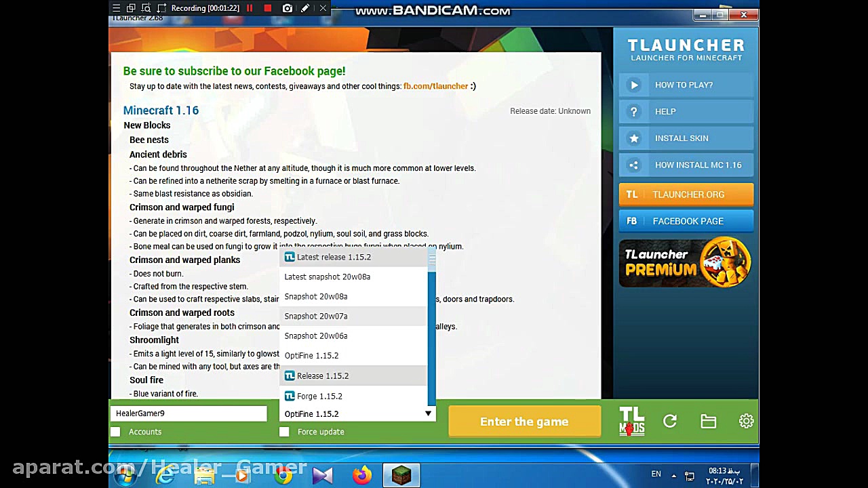Close the Bandicam recording toolbar

323,8
